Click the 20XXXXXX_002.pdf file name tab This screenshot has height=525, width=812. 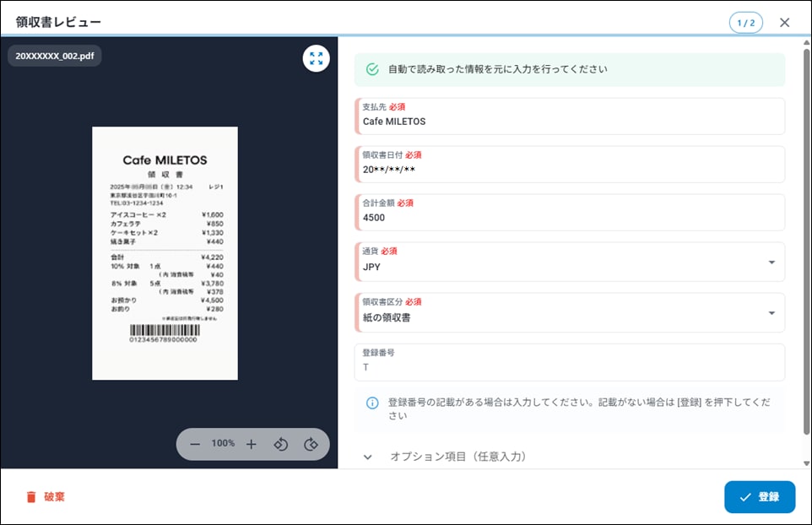pos(55,55)
